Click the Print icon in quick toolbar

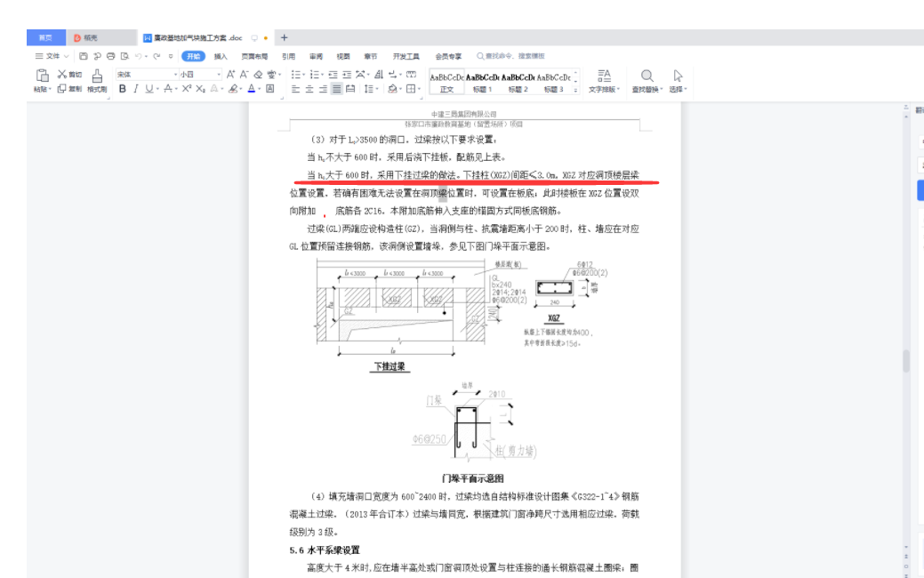coord(110,56)
